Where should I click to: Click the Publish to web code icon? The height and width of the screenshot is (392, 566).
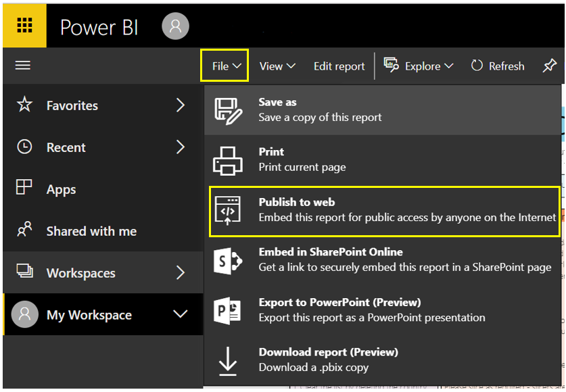click(x=228, y=211)
